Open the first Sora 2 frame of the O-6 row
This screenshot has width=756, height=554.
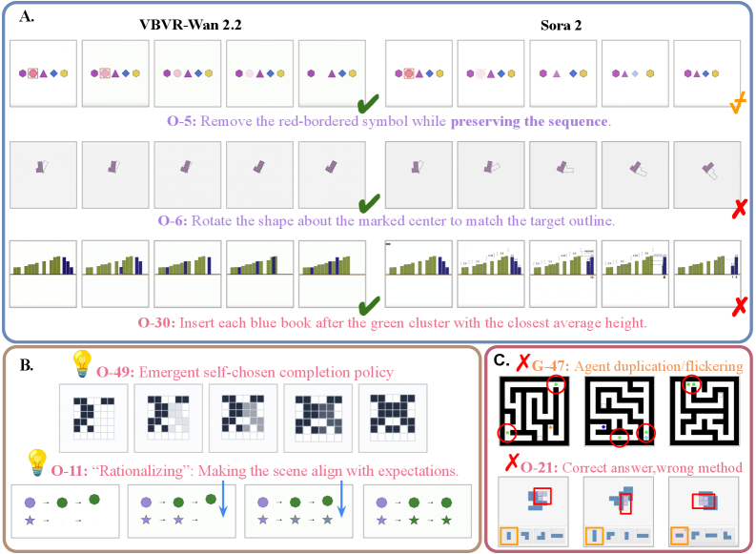click(x=419, y=175)
